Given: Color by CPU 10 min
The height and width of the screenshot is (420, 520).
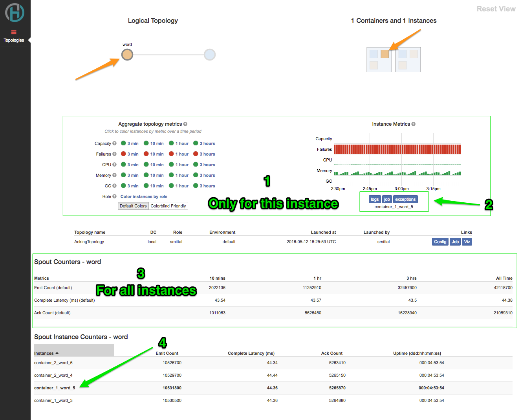Looking at the screenshot, I should (154, 165).
